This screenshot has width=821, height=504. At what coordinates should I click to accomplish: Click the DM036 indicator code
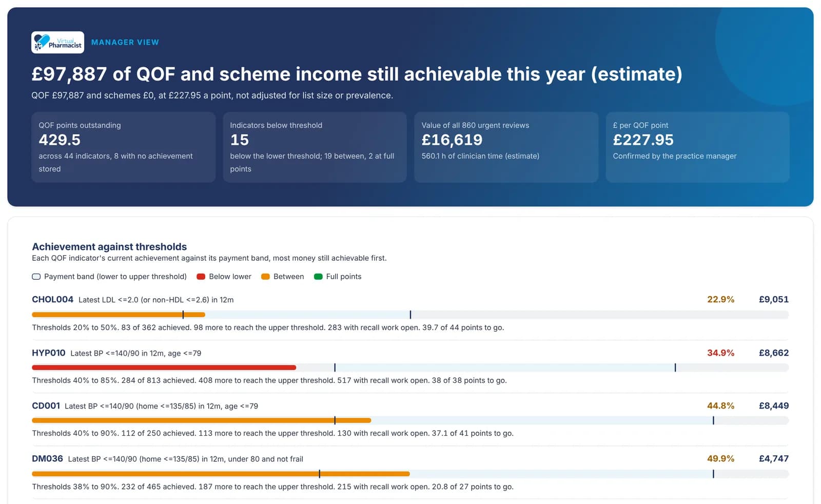[47, 458]
